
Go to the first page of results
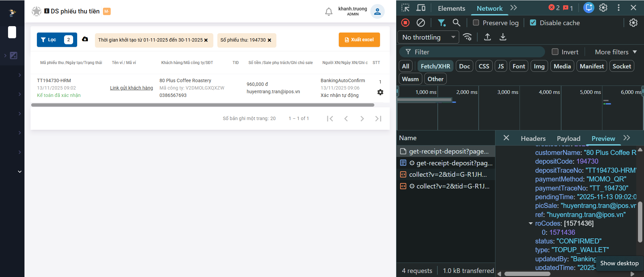(x=330, y=118)
